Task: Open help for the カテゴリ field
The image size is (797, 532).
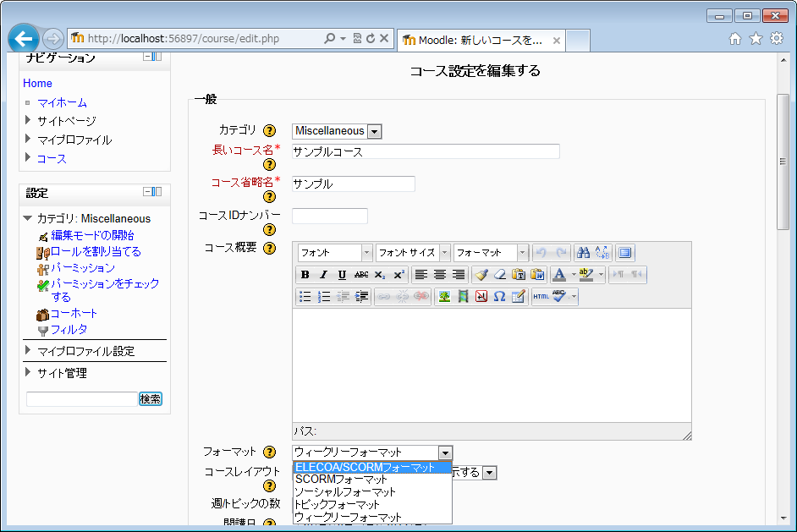Action: click(x=270, y=131)
